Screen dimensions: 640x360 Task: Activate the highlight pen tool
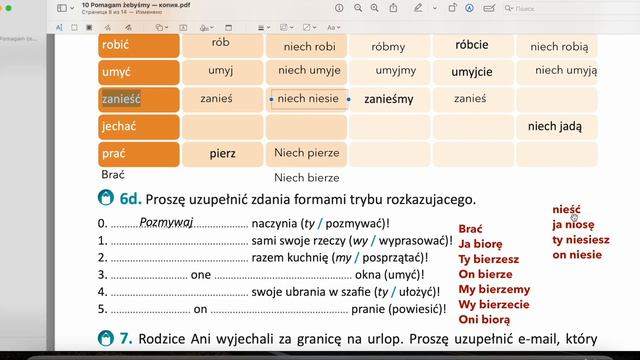pos(418,8)
